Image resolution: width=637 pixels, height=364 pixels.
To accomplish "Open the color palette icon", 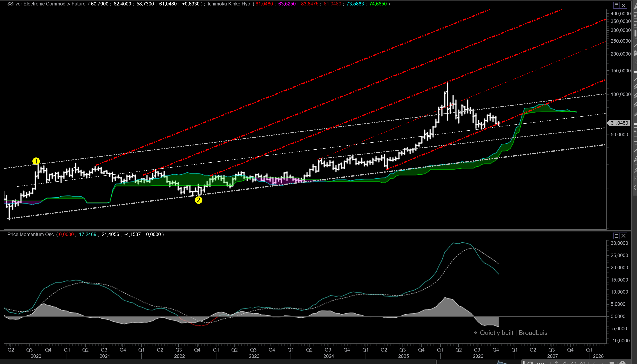I will point(622,363).
